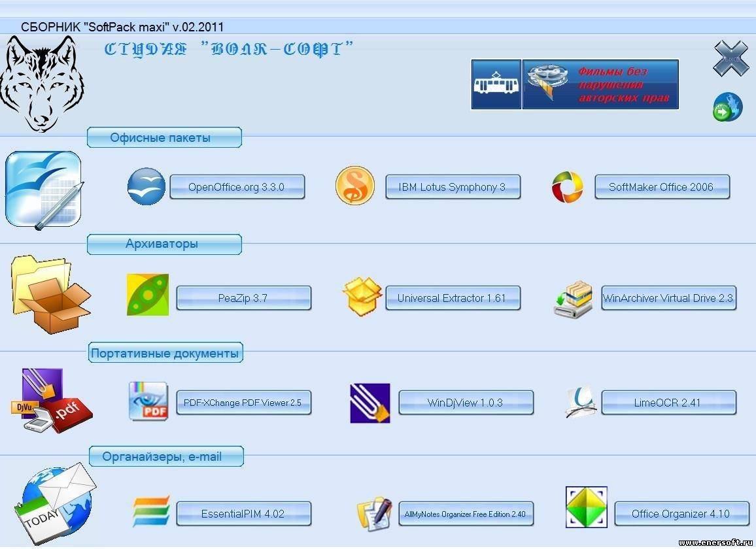
Task: Click the wolf head studio logo
Action: pos(42,84)
